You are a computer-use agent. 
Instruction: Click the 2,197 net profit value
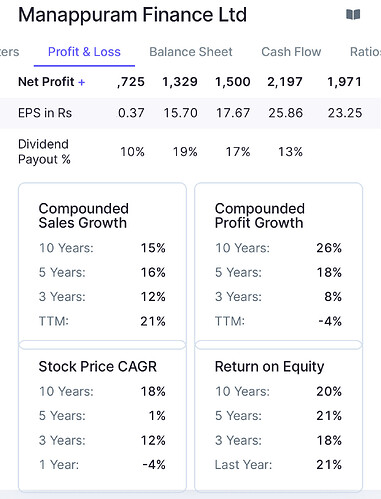(x=285, y=82)
